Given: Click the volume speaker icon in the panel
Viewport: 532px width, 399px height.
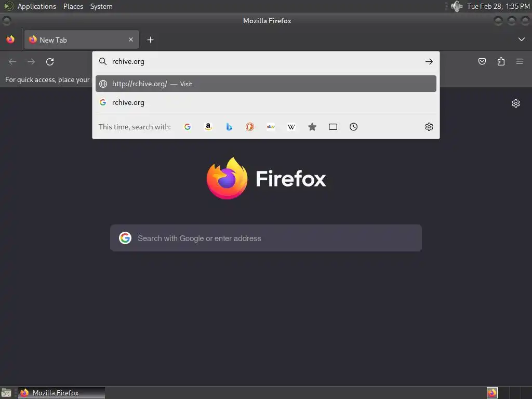Looking at the screenshot, I should 457,6.
